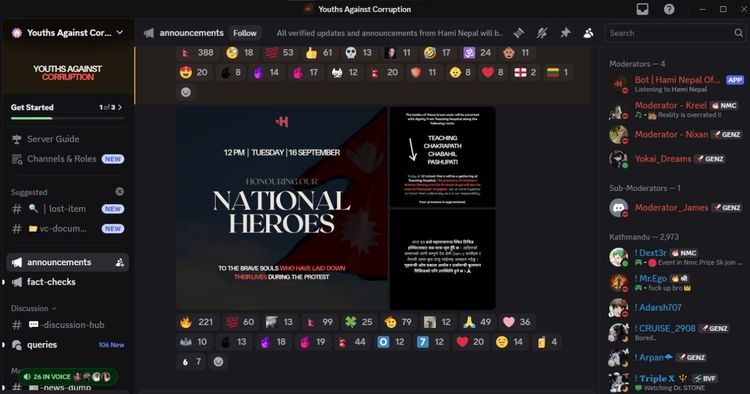This screenshot has height=394, width=750.
Task: Expand Get Started 1 of 3 chevron
Action: 120,107
